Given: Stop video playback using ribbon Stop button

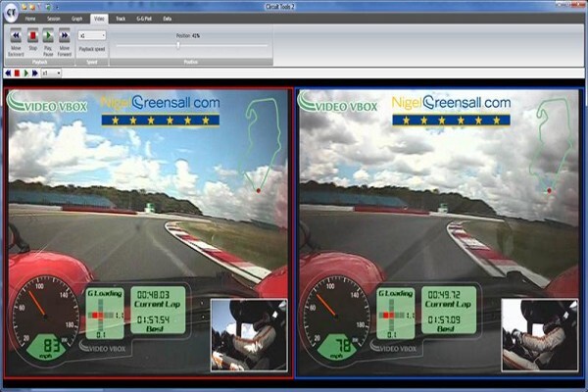Looking at the screenshot, I should pyautogui.click(x=32, y=39).
